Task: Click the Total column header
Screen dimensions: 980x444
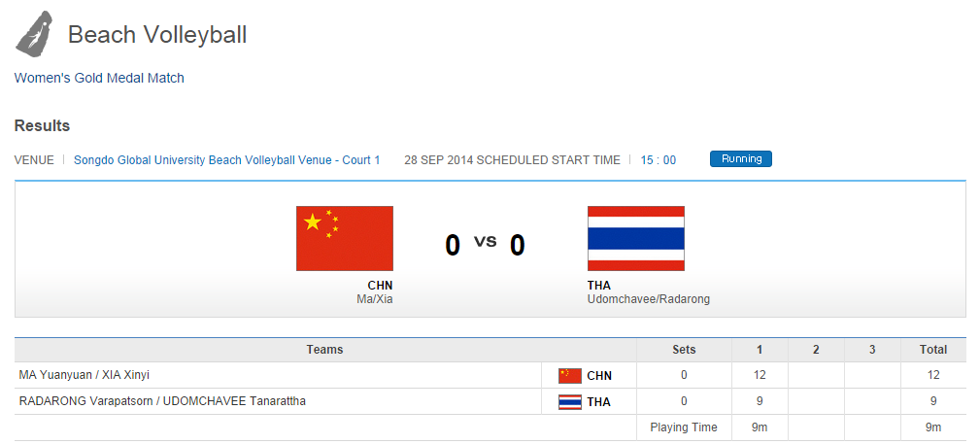Action: click(x=933, y=350)
